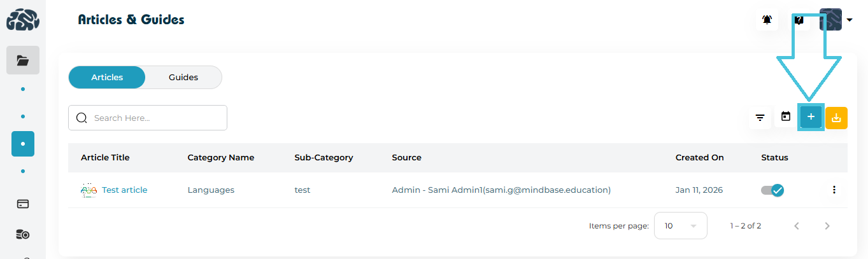The height and width of the screenshot is (259, 868).
Task: Go to the previous page arrow
Action: pyautogui.click(x=797, y=226)
